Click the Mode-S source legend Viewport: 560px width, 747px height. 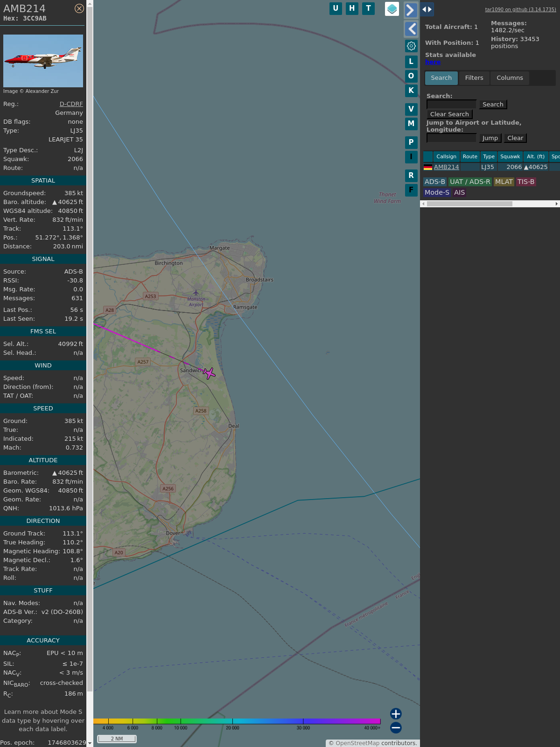[x=437, y=193]
